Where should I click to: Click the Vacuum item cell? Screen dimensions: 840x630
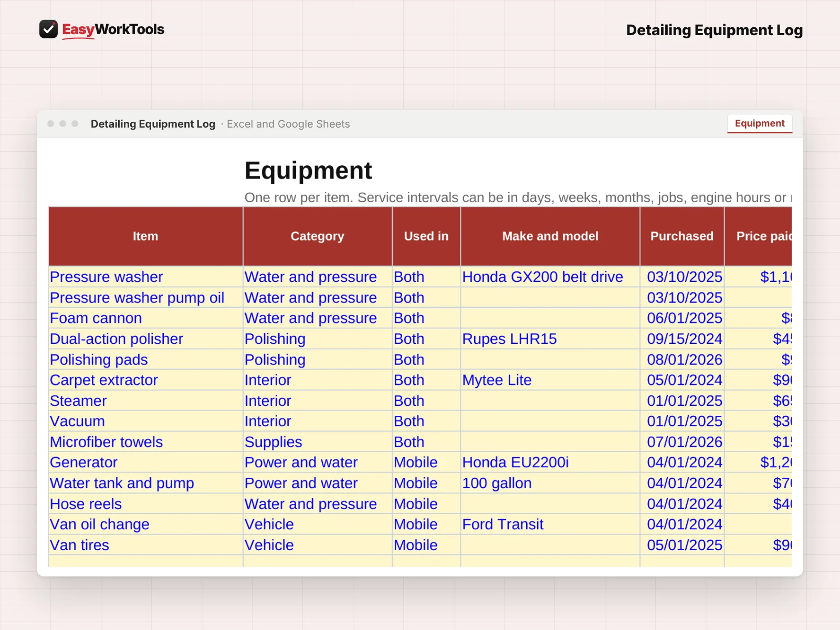pyautogui.click(x=145, y=421)
